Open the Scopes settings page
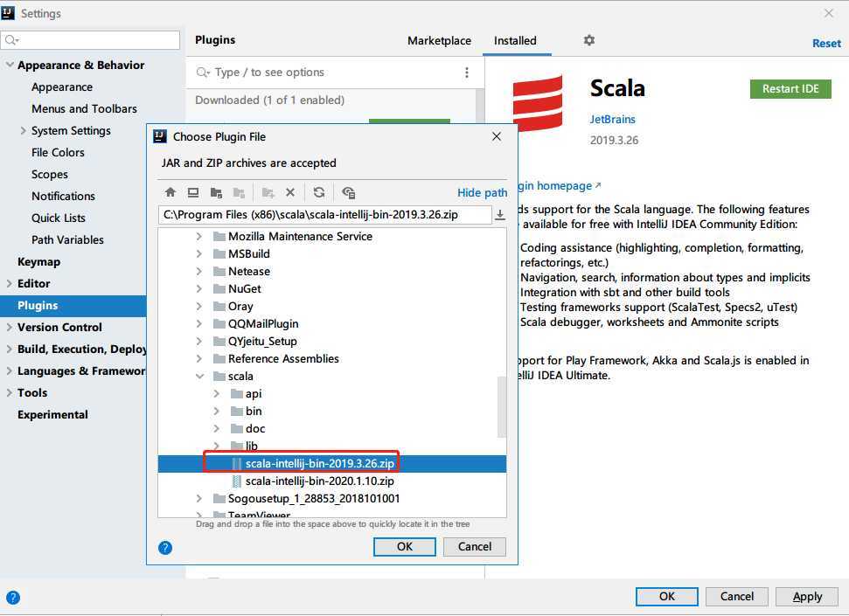 (50, 174)
